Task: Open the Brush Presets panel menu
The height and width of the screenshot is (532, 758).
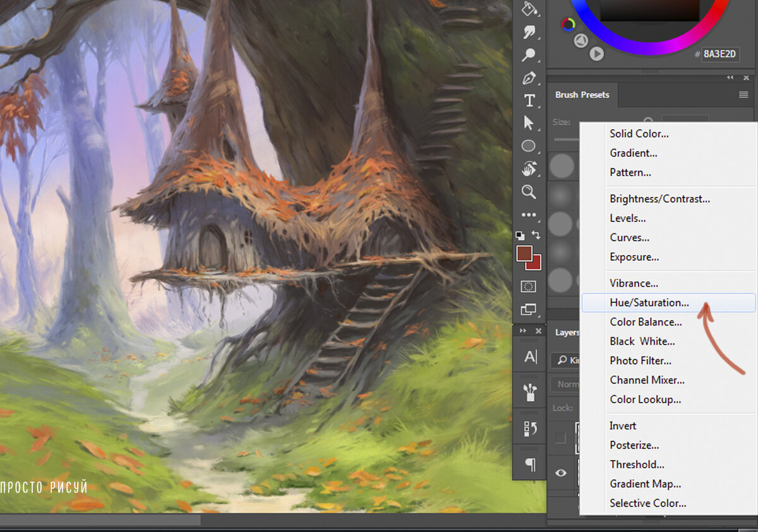Action: 743,95
